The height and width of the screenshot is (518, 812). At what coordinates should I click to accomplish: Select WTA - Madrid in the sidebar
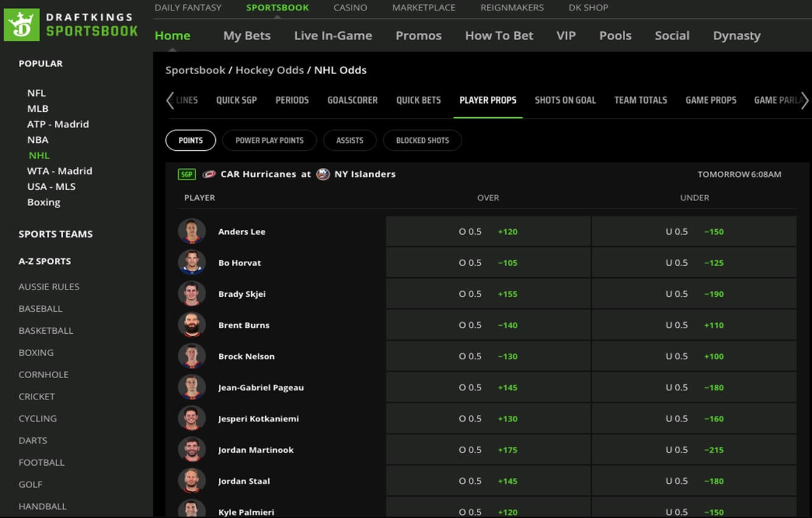point(60,171)
